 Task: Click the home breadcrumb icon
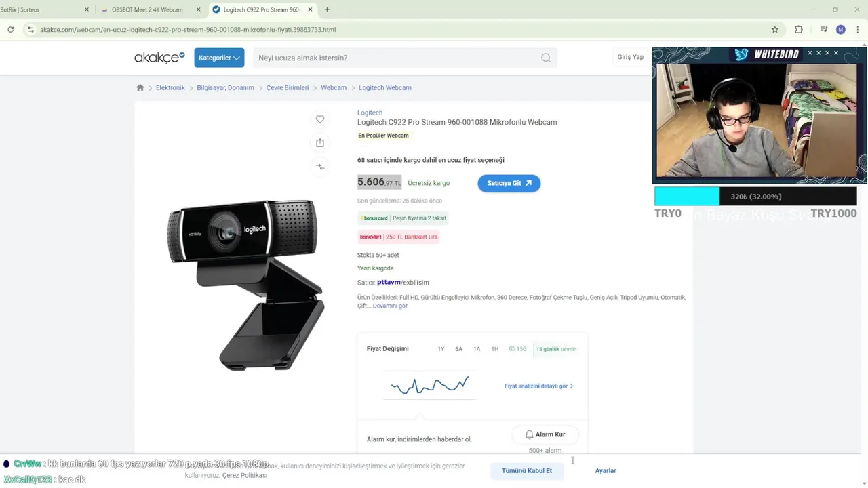pos(140,87)
